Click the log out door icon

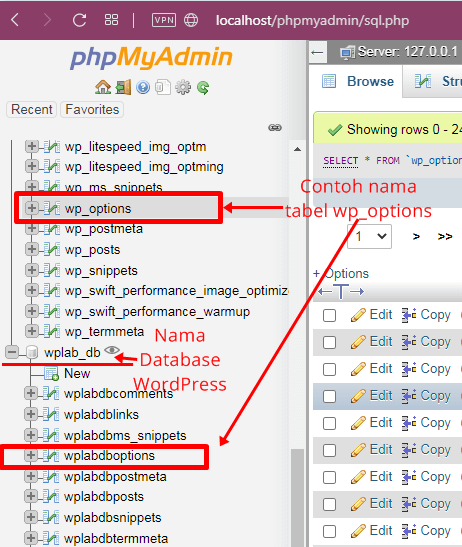[x=124, y=87]
